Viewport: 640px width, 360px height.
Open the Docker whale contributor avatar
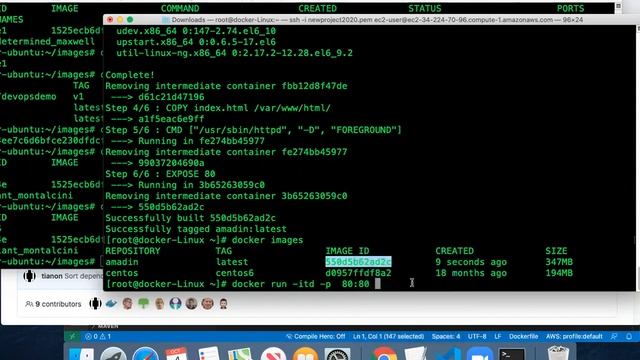(x=111, y=304)
